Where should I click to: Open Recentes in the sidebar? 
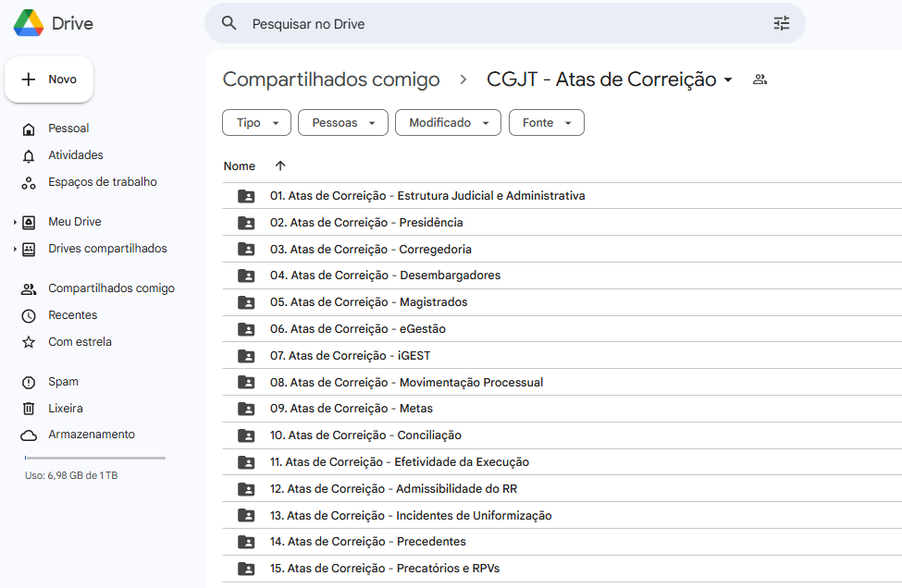[72, 315]
